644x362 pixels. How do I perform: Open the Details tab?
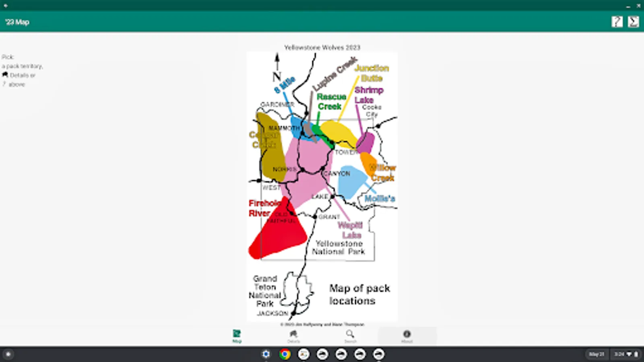pos(293,336)
